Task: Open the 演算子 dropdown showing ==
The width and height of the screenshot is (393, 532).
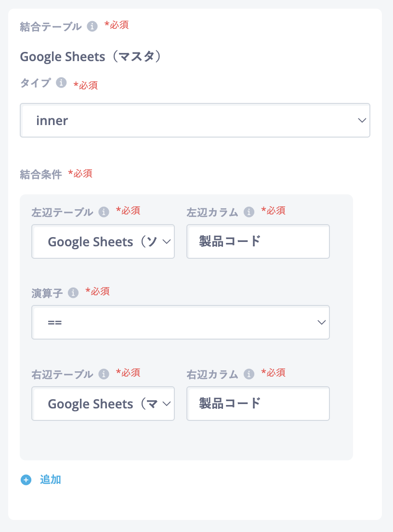Action: click(180, 322)
